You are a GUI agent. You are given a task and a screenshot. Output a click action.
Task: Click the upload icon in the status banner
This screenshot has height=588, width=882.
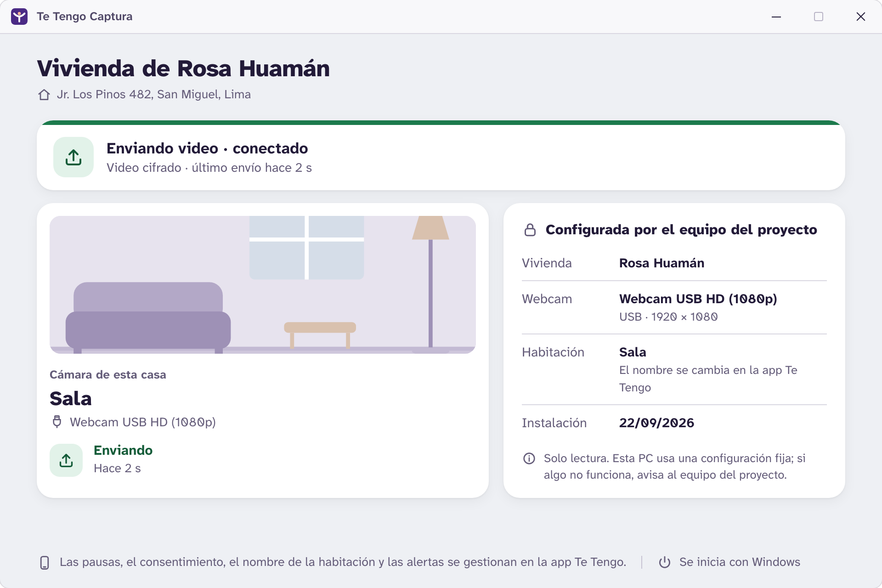coord(73,157)
